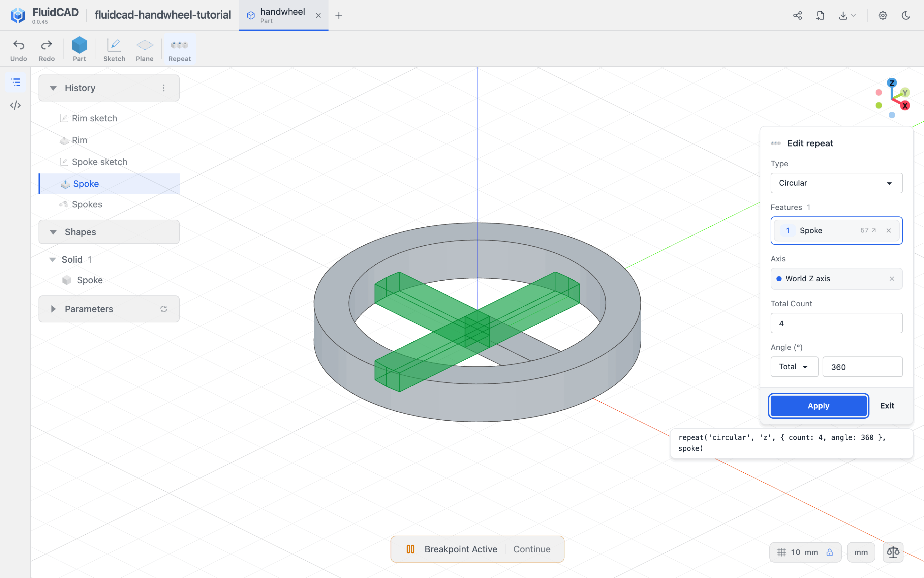The image size is (924, 578).
Task: Click the Total Count input field
Action: point(836,323)
